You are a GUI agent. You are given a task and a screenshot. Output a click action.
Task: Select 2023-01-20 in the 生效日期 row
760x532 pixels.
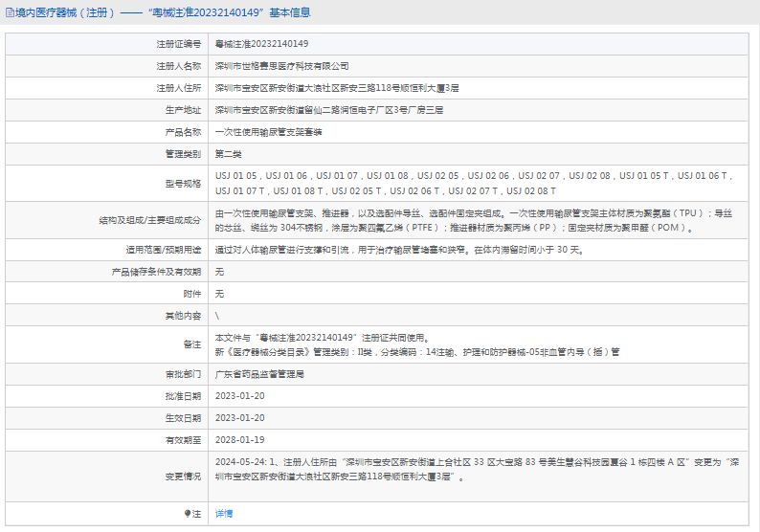240,418
